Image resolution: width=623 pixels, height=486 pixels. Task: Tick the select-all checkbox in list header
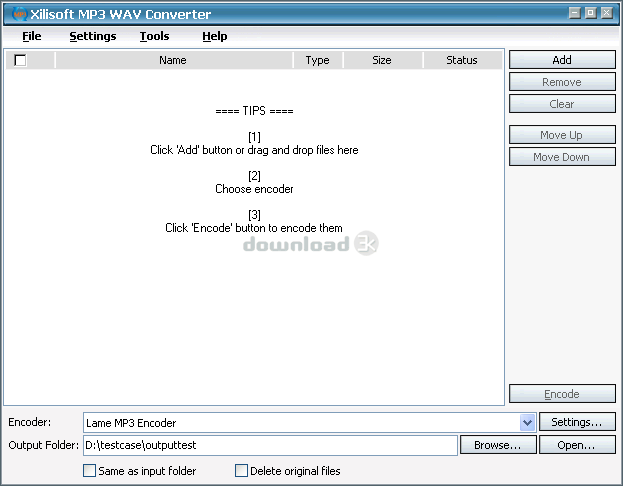coord(20,60)
